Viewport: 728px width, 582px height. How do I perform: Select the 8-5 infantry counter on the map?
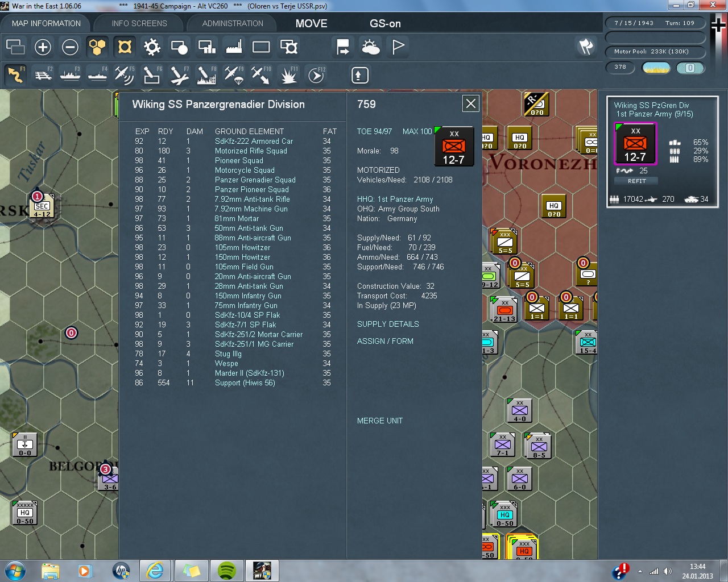click(539, 446)
